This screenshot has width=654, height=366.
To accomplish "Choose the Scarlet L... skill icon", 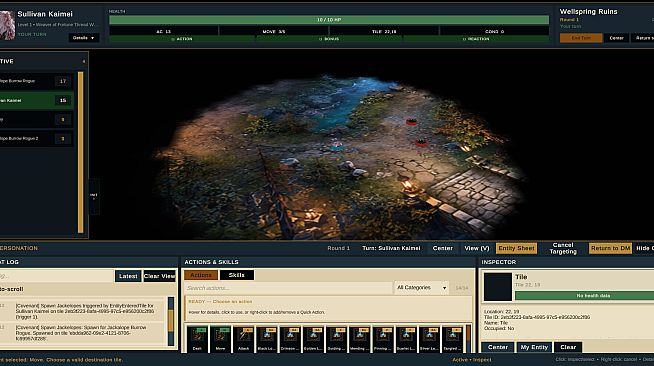I will click(x=405, y=339).
